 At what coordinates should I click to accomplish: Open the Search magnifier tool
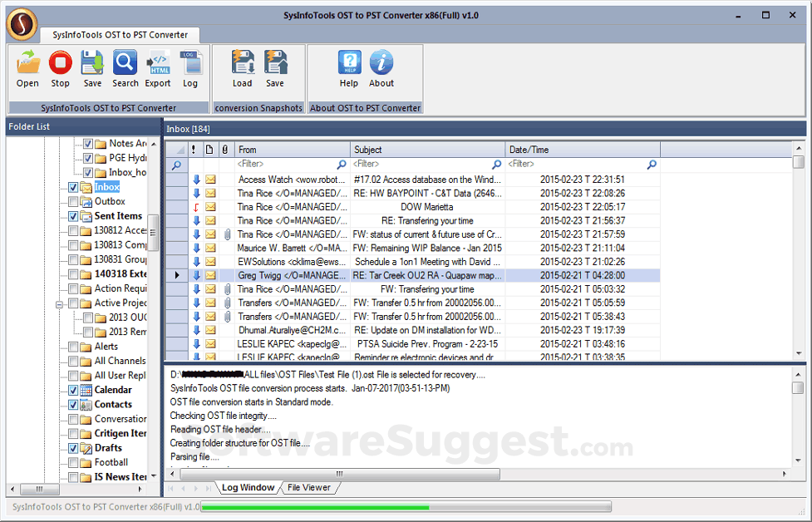click(125, 62)
